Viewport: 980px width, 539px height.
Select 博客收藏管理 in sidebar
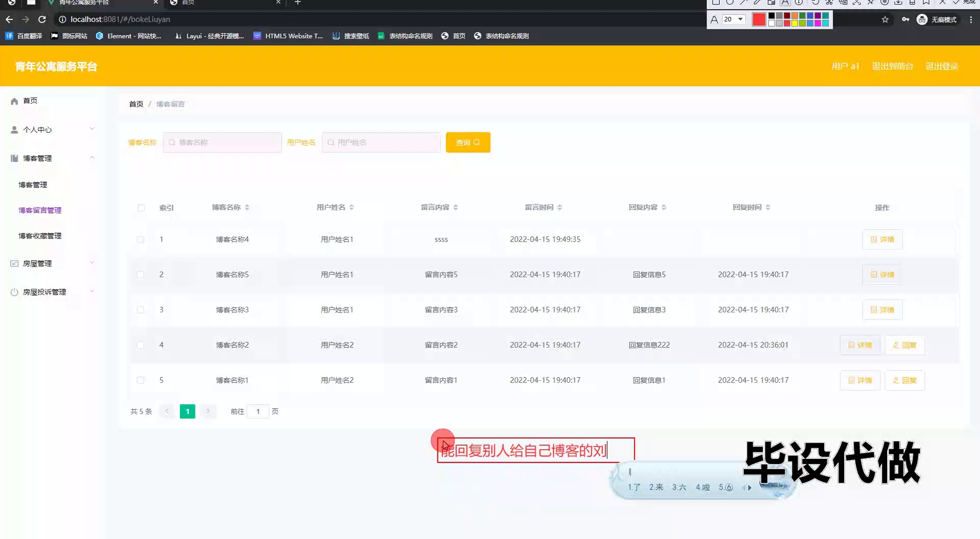point(40,236)
